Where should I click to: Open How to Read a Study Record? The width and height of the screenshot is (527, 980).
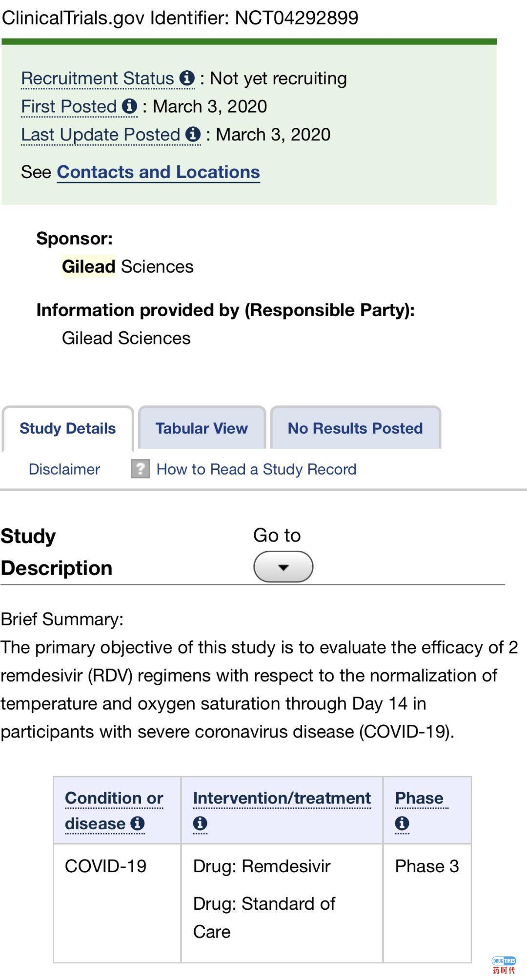[x=256, y=469]
